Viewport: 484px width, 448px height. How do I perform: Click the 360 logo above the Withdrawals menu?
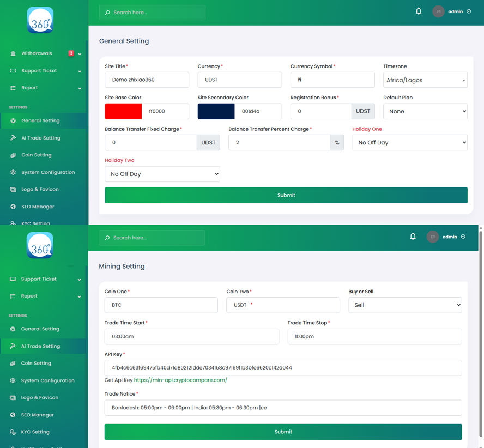click(40, 20)
